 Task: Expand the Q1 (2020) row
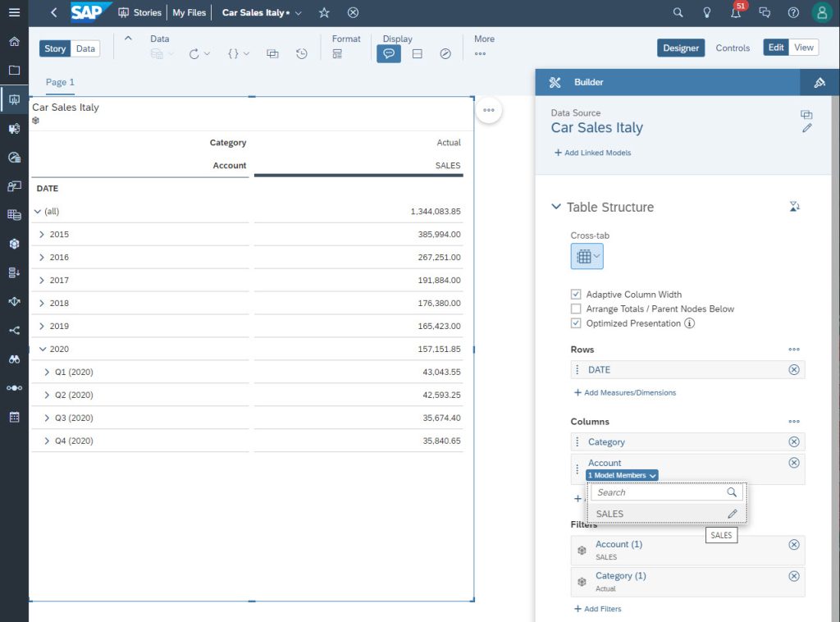(x=47, y=372)
